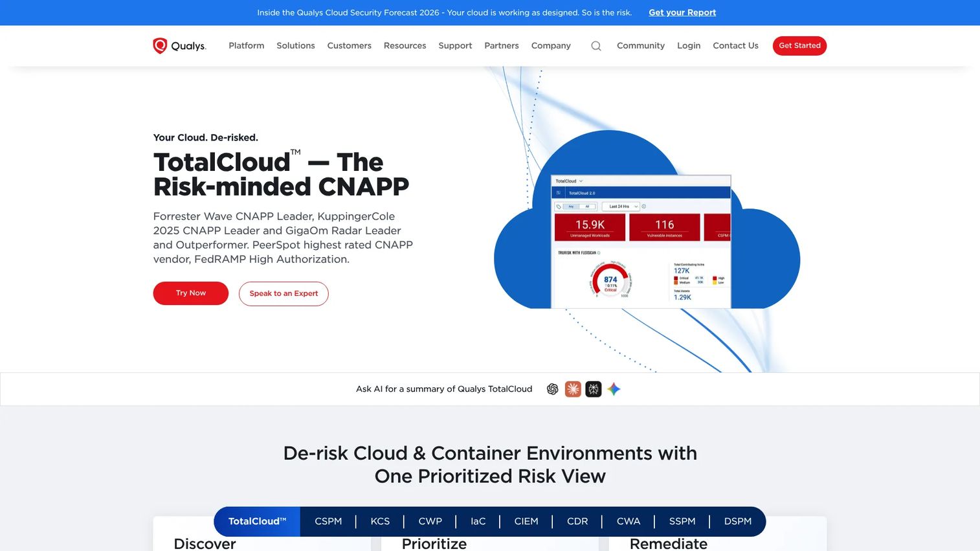Click the 'Your Cloud. De-risked.' tagline
The height and width of the screenshot is (551, 980).
(x=206, y=137)
